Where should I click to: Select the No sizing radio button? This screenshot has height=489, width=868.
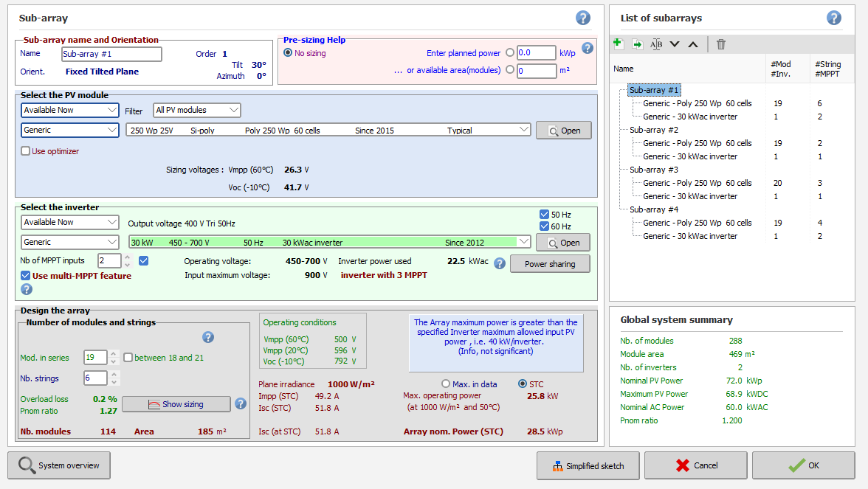point(288,52)
